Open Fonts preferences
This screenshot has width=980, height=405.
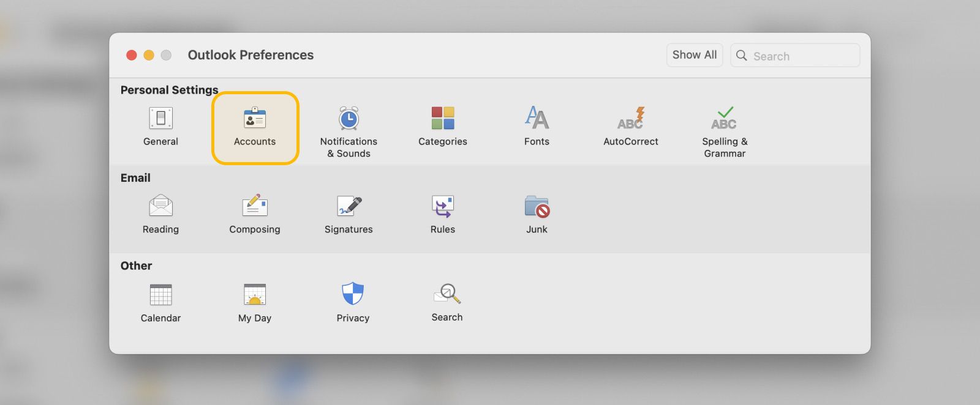(x=537, y=127)
